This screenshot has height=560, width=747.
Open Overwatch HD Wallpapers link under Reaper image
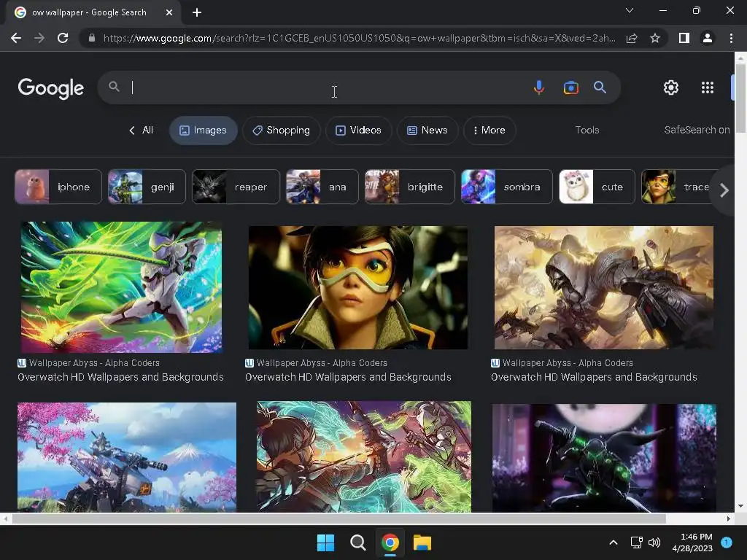(594, 377)
